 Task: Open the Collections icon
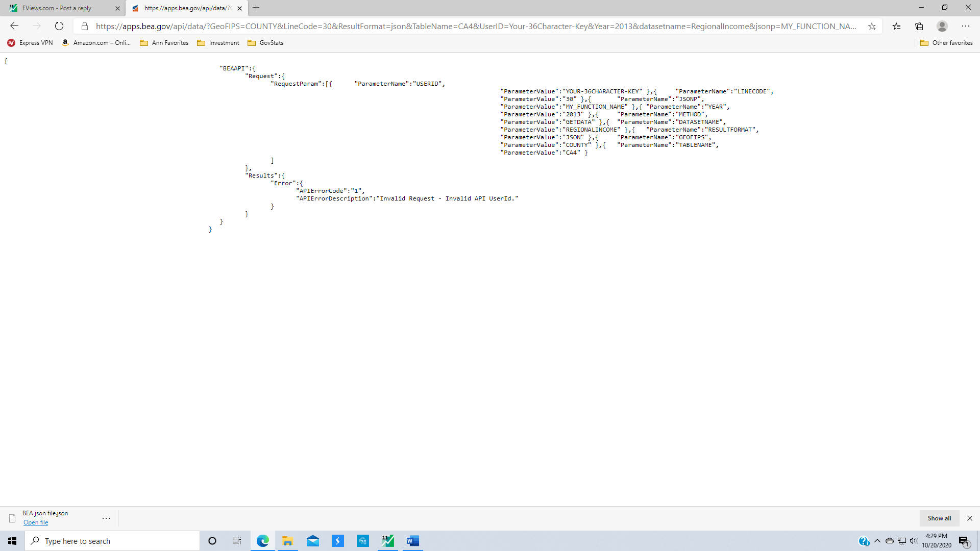pos(919,26)
